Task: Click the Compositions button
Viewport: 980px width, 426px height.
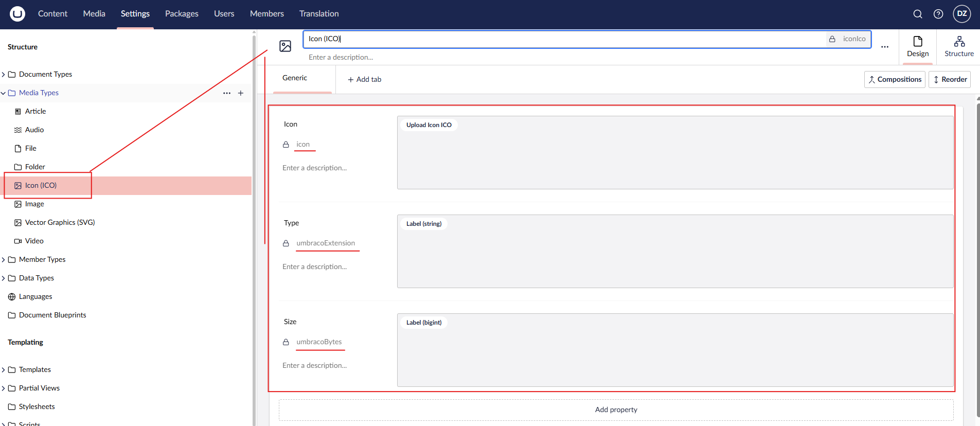Action: tap(895, 80)
